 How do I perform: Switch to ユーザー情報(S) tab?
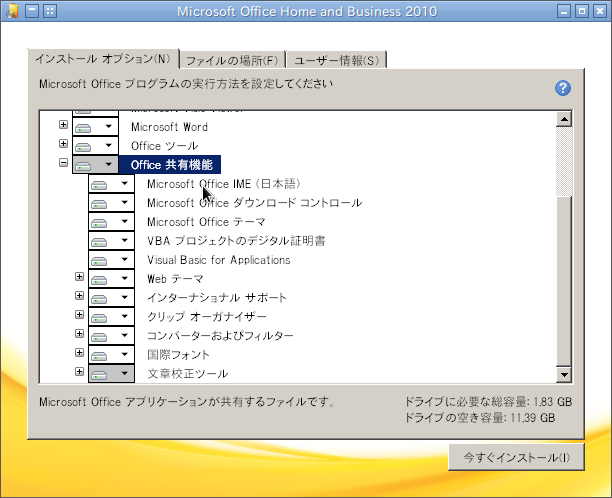coord(336,60)
